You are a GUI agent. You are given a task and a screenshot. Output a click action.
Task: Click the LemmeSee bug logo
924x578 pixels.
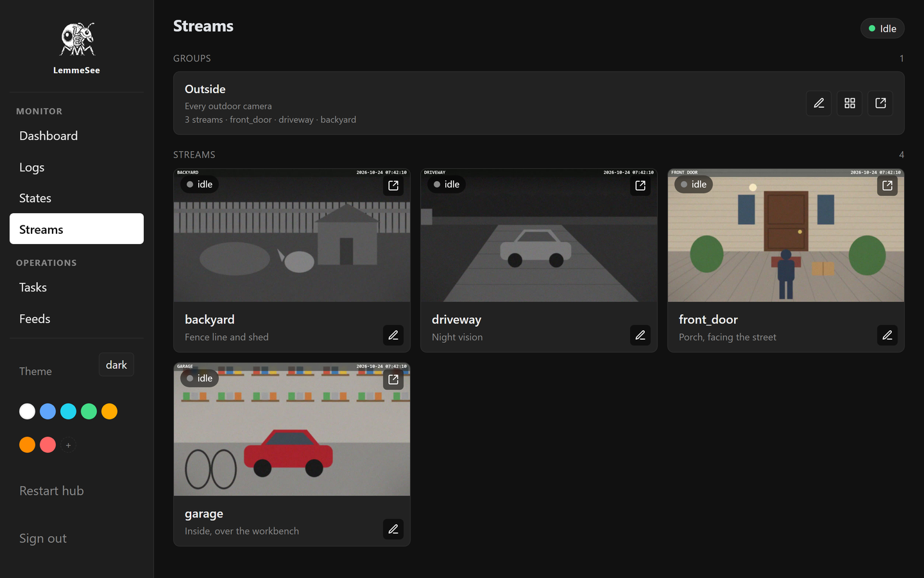click(x=77, y=39)
